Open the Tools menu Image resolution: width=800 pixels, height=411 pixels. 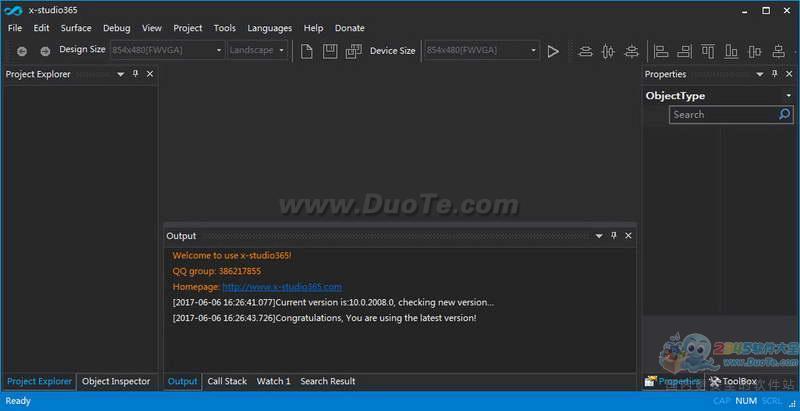224,28
